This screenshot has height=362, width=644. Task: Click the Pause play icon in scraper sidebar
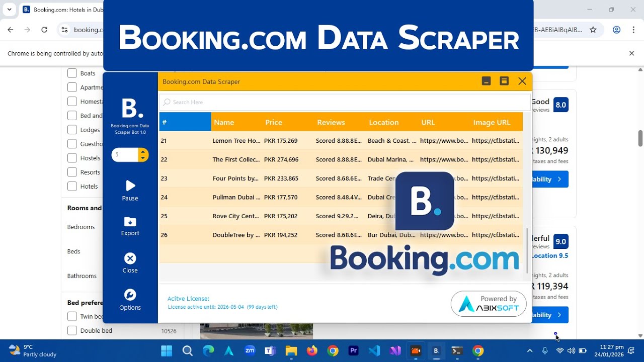[130, 186]
